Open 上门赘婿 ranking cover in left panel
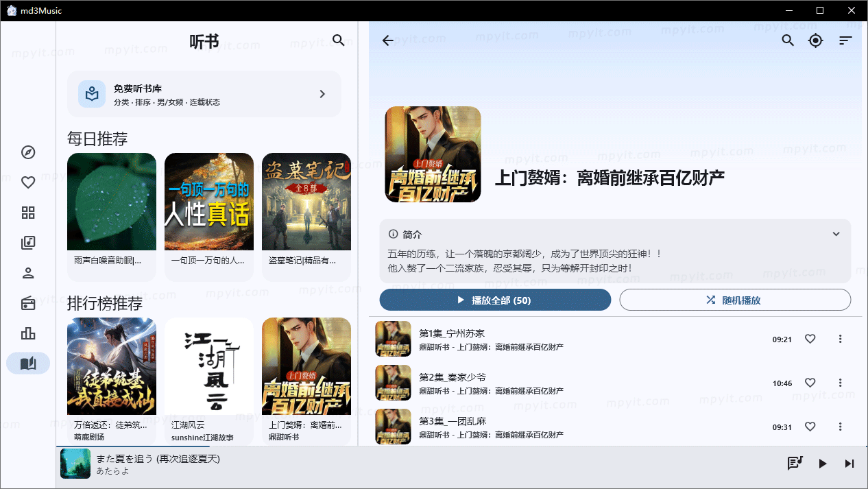Viewport: 868px width, 489px height. 306,366
